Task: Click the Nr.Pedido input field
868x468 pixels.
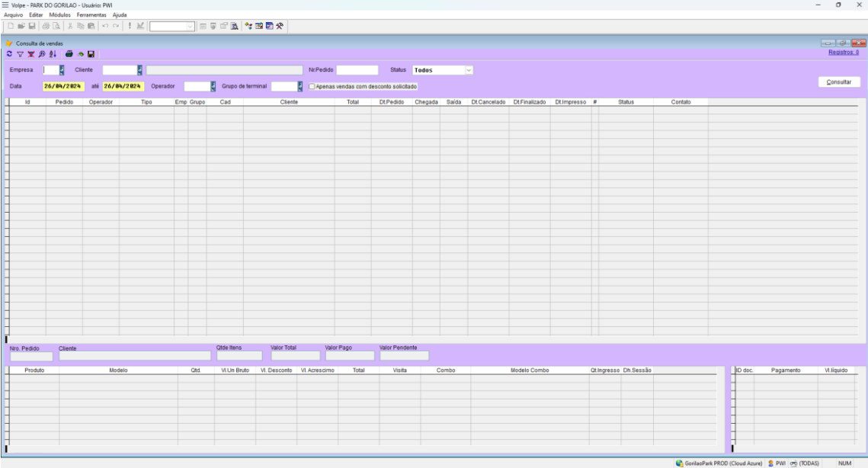Action: pyautogui.click(x=357, y=70)
